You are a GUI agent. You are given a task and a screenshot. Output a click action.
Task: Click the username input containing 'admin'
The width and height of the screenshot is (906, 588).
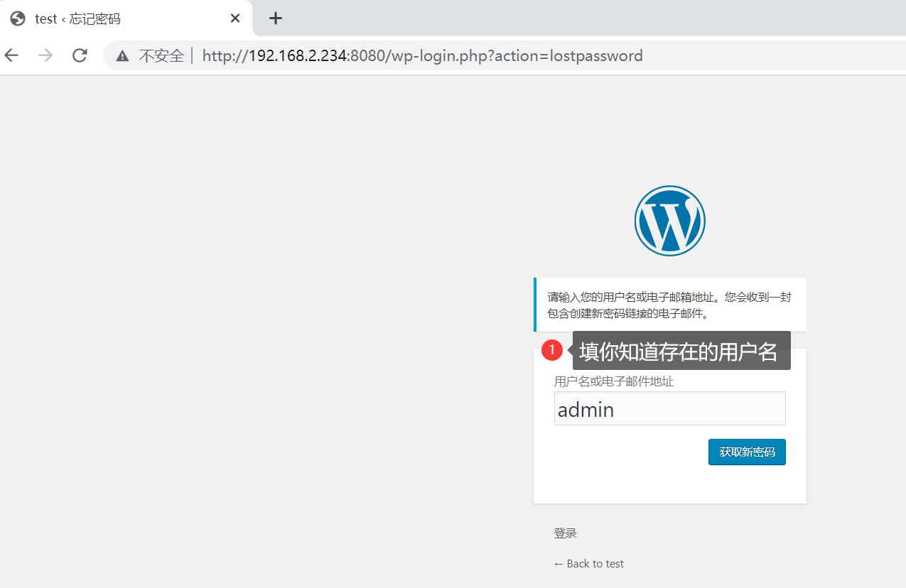[x=669, y=408]
